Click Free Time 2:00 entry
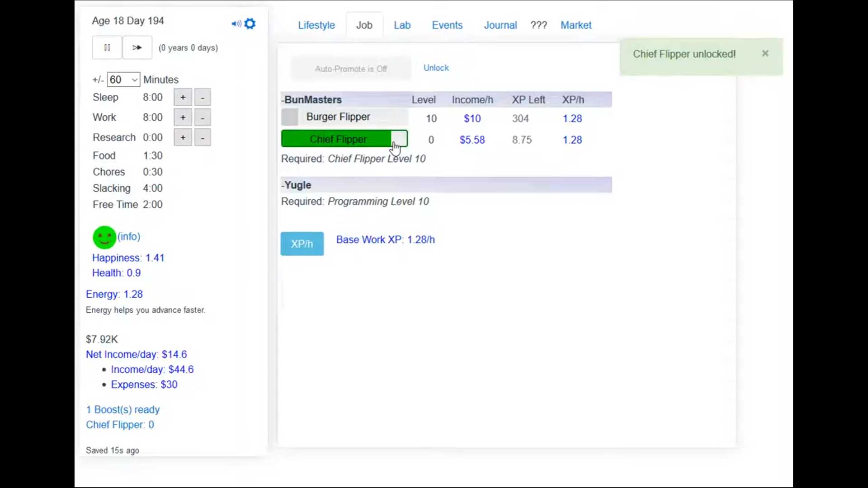Screen dimensions: 868x488 coord(127,205)
